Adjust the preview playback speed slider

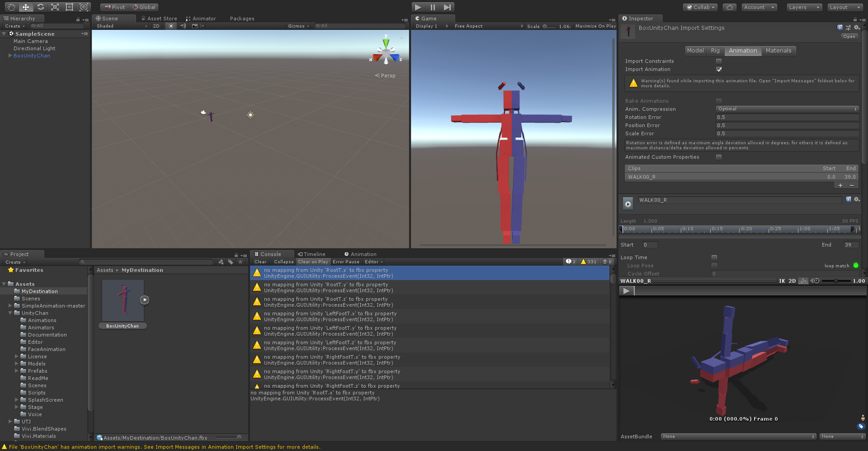click(835, 281)
